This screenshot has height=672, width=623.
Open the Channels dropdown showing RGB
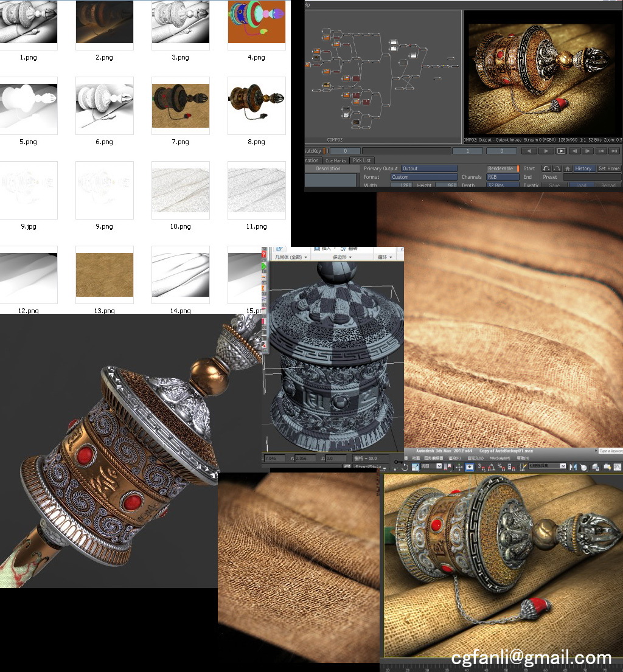(503, 177)
